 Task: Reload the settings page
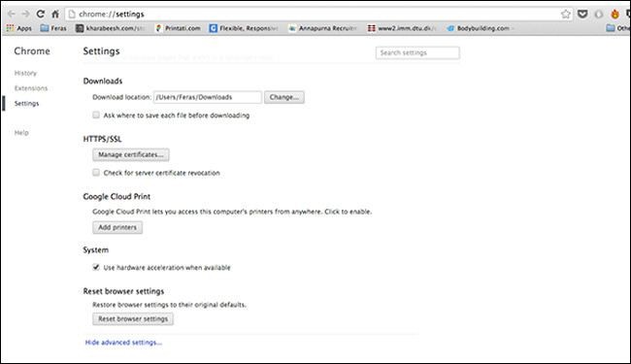40,15
